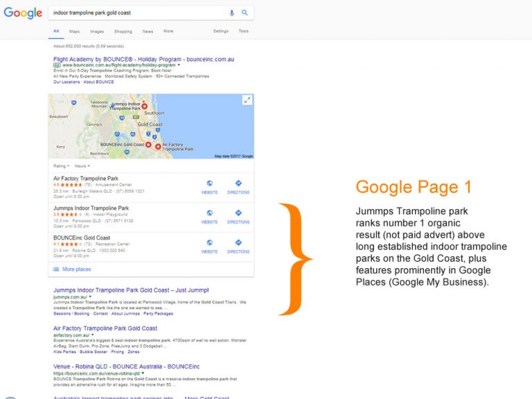The width and height of the screenshot is (532, 399).
Task: Click the Google logo
Action: 23,13
